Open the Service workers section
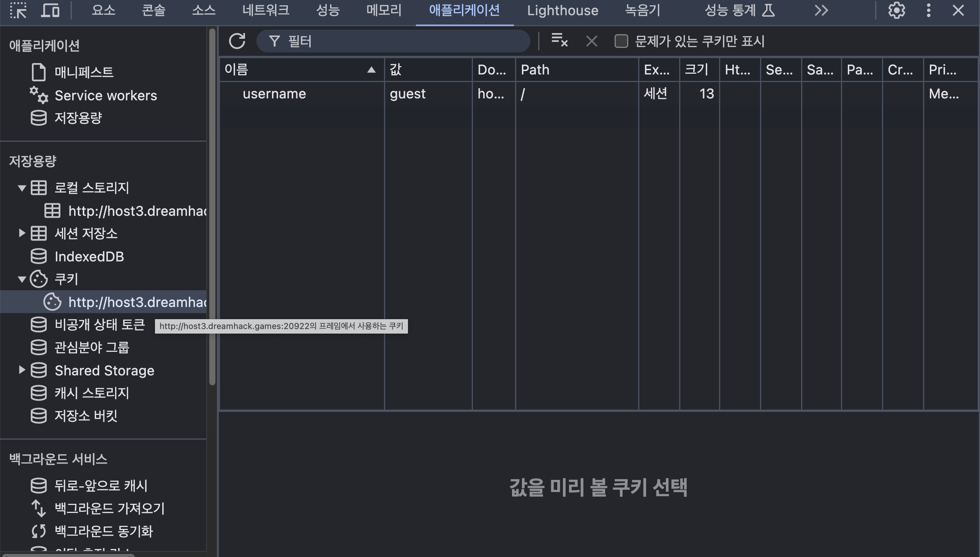Viewport: 980px width, 557px height. [x=106, y=95]
